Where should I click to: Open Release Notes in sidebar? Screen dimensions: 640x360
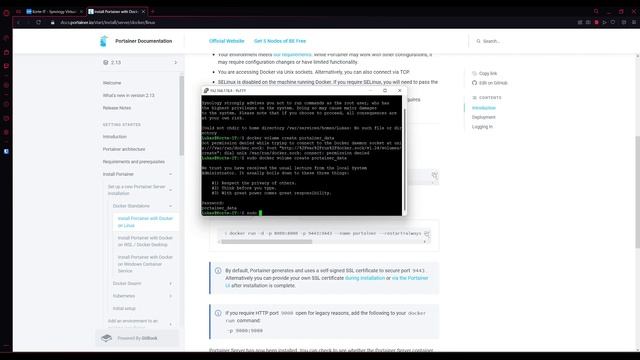click(117, 108)
